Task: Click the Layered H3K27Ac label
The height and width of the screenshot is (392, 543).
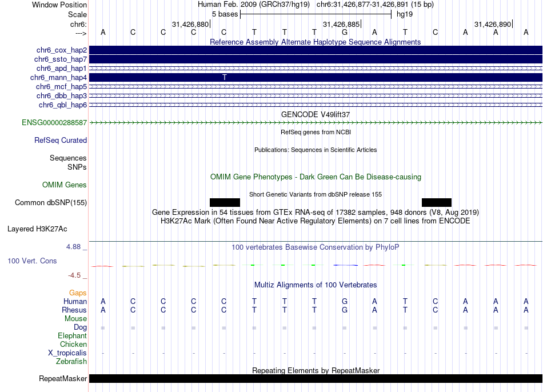Action: [x=37, y=229]
